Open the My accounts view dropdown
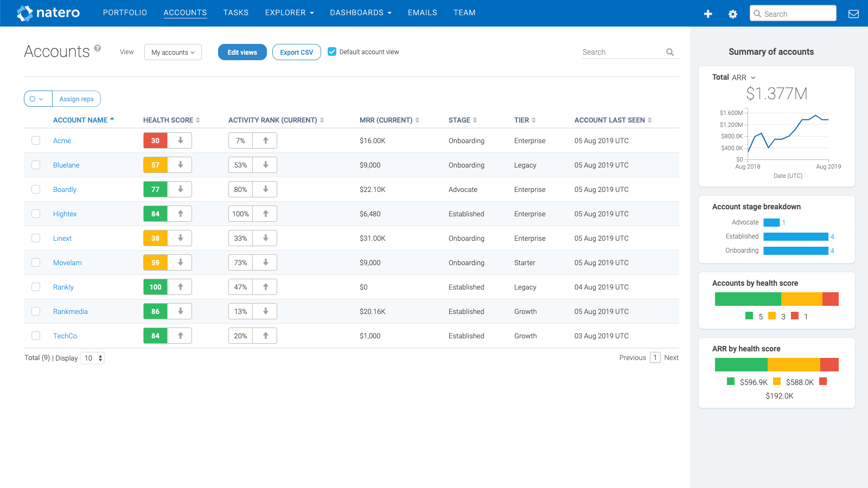This screenshot has height=488, width=868. click(173, 52)
